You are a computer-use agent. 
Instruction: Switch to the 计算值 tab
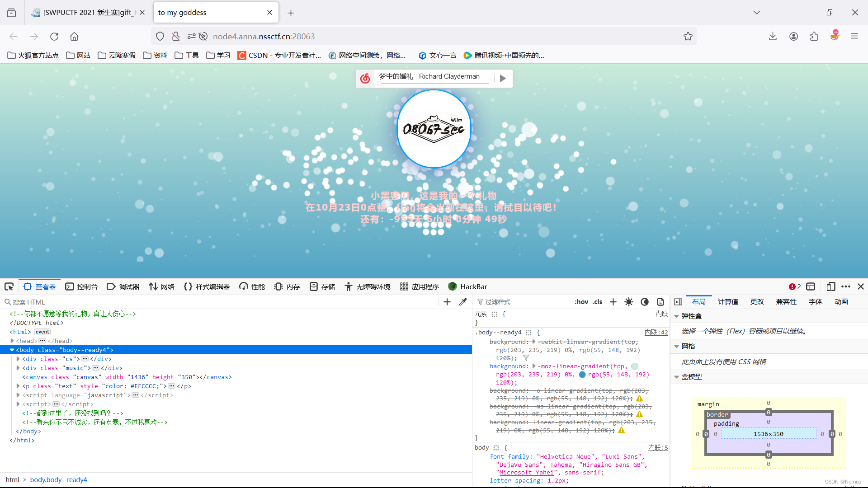pos(727,301)
